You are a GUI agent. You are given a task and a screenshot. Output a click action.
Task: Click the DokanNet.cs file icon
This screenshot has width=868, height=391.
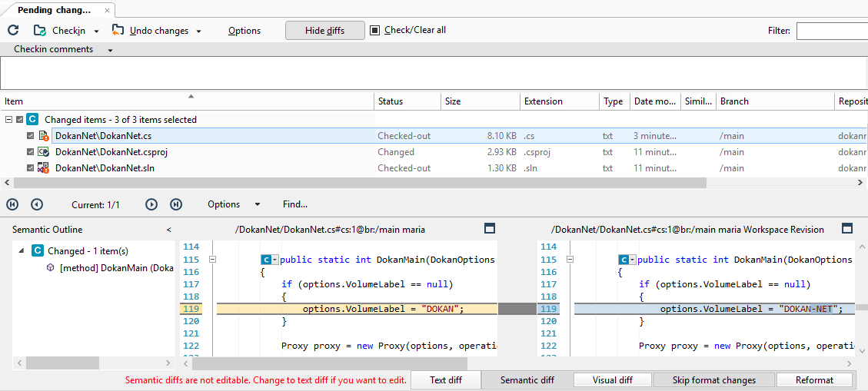44,135
